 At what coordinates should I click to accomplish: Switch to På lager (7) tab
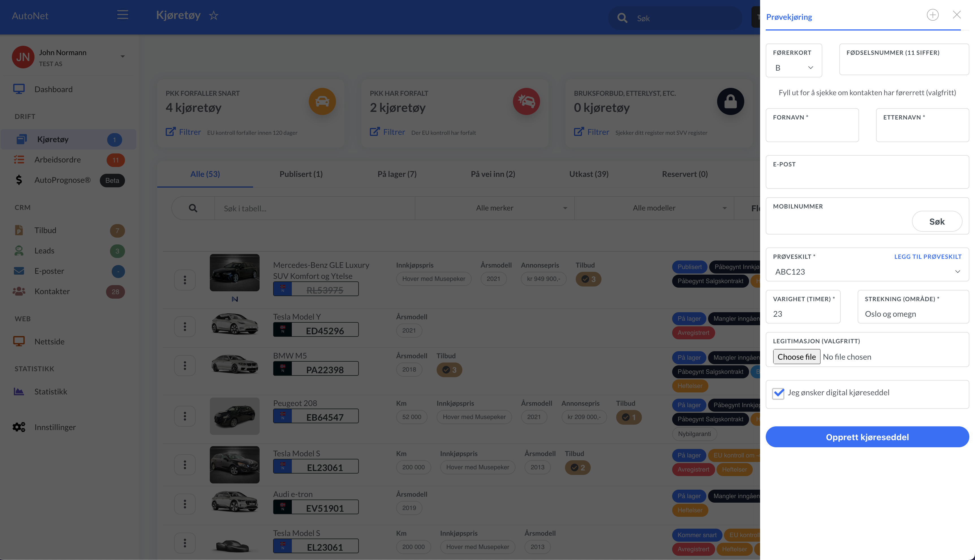(x=397, y=174)
